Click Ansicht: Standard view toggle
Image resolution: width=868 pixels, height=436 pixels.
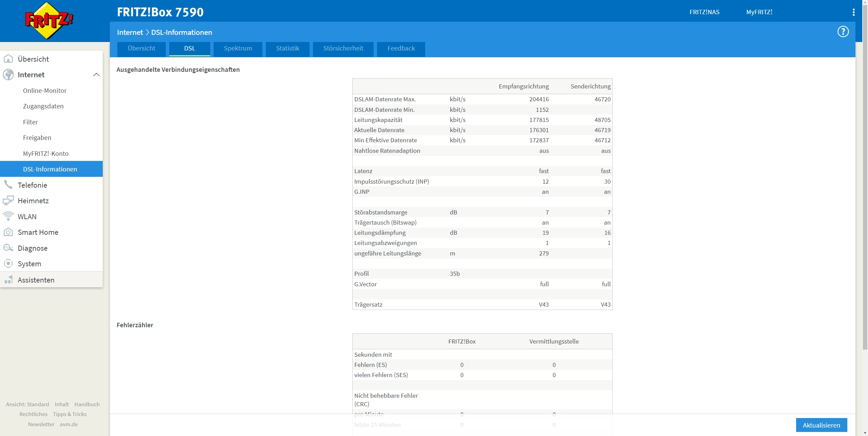tap(27, 404)
